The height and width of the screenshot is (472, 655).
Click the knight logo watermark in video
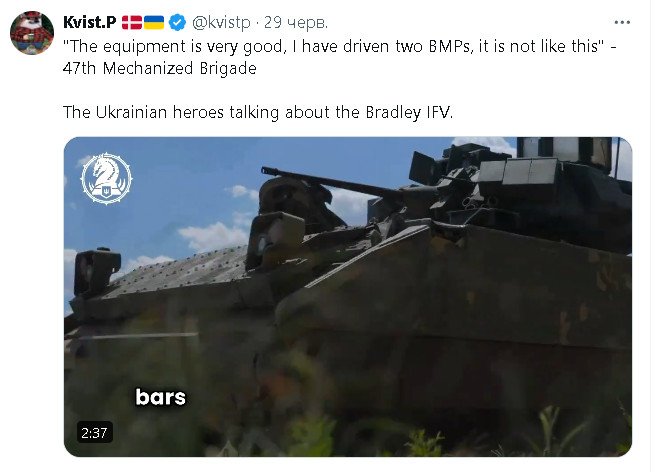(x=107, y=178)
